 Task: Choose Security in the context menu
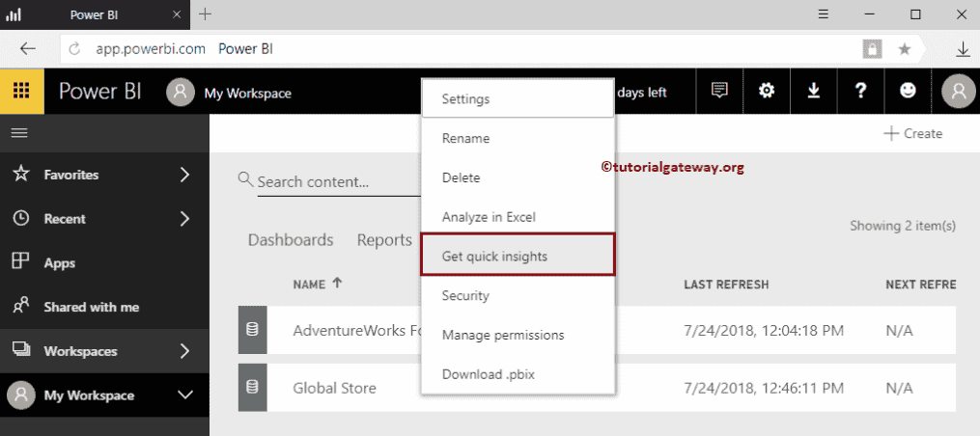click(x=518, y=295)
